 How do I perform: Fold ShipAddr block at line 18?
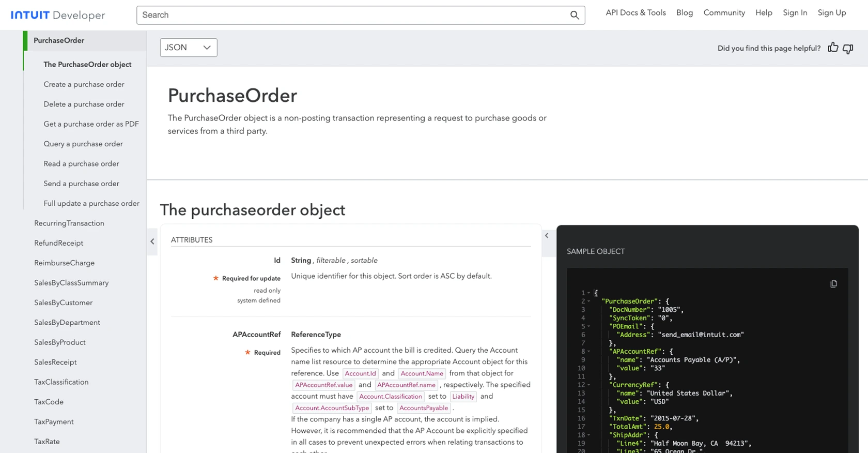pyautogui.click(x=588, y=435)
